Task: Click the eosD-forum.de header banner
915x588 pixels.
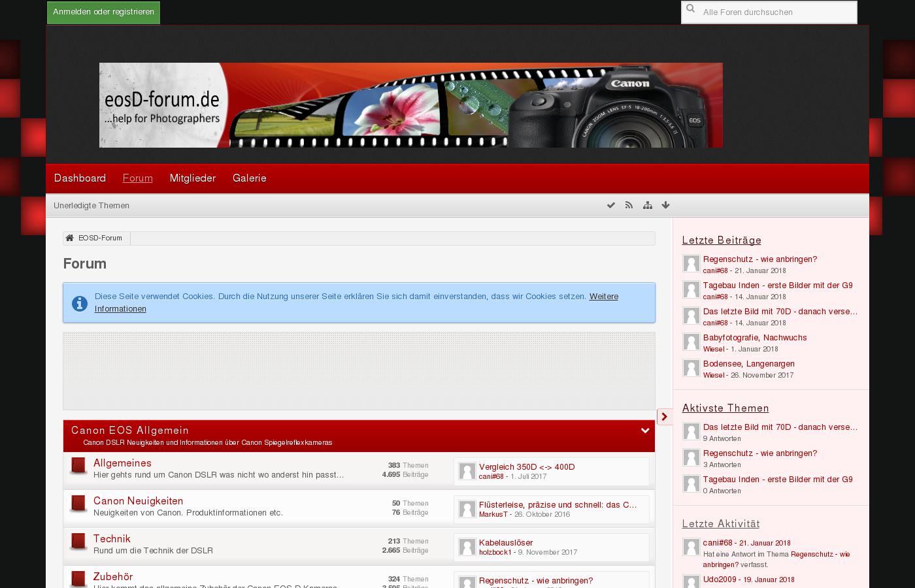Action: [x=411, y=105]
